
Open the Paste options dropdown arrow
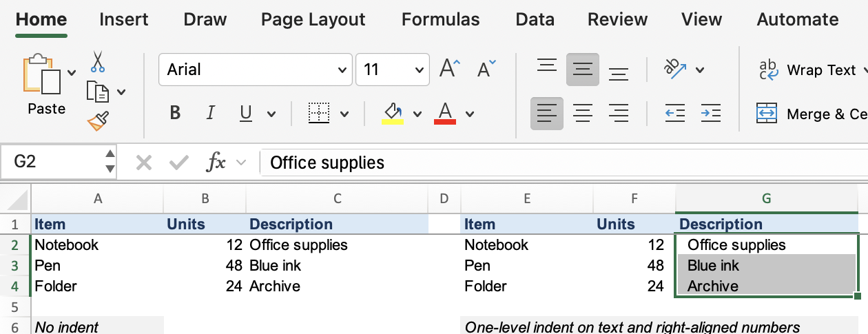[72, 72]
